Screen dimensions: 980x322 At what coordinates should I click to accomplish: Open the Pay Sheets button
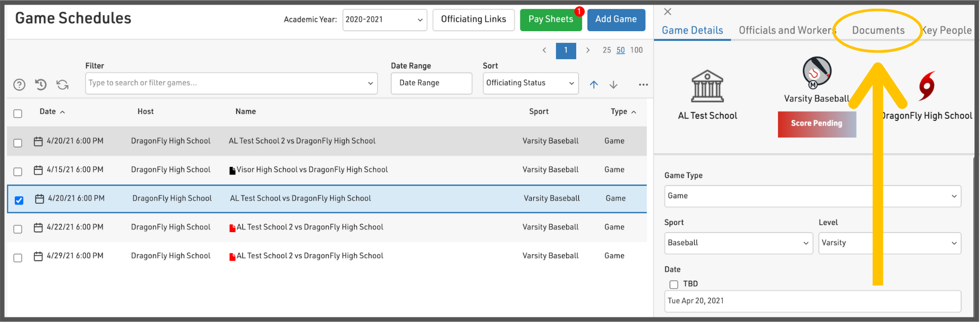coord(550,19)
